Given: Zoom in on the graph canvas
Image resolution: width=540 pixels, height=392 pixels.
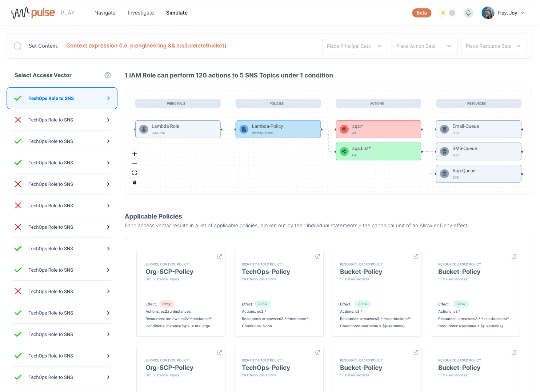Looking at the screenshot, I should [x=135, y=154].
